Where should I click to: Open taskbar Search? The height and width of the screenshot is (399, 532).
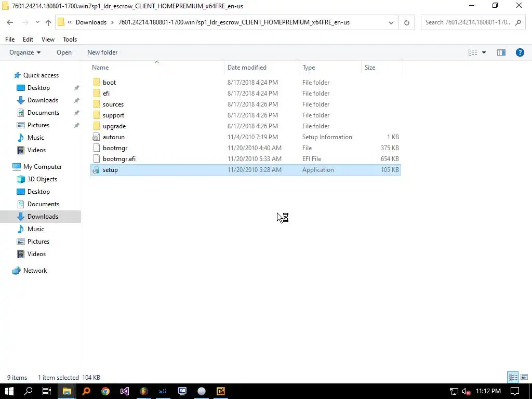click(28, 391)
